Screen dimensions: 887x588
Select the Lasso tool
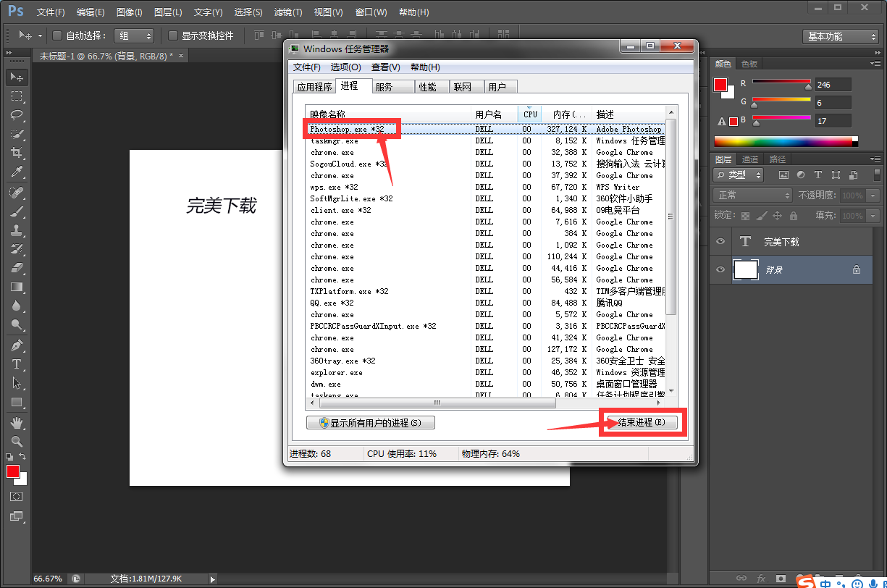[x=17, y=115]
